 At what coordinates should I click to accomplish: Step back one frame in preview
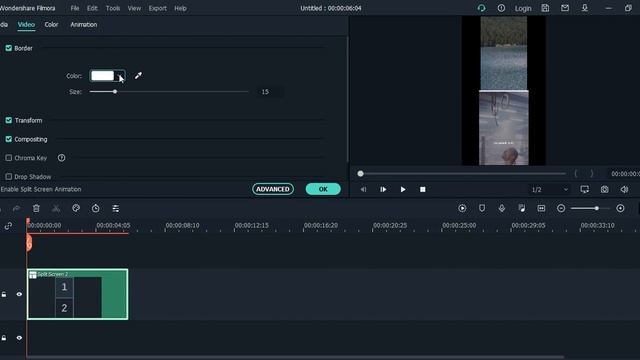coord(363,189)
